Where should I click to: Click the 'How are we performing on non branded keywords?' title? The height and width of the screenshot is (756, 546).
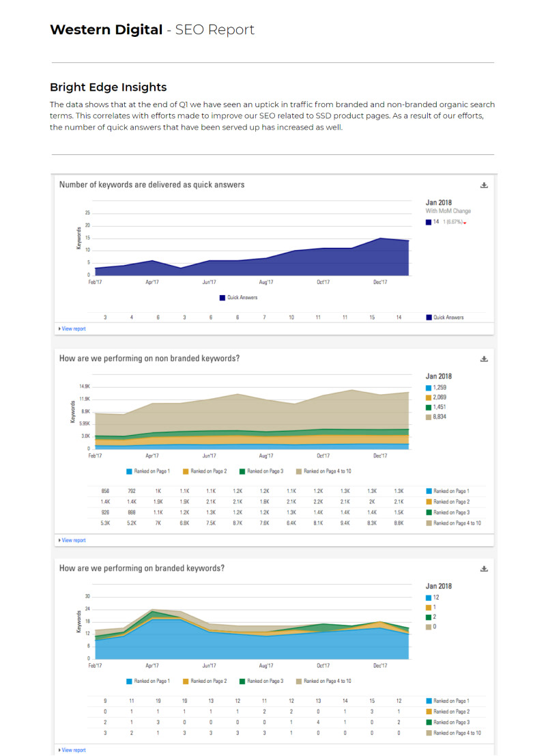[x=149, y=359]
